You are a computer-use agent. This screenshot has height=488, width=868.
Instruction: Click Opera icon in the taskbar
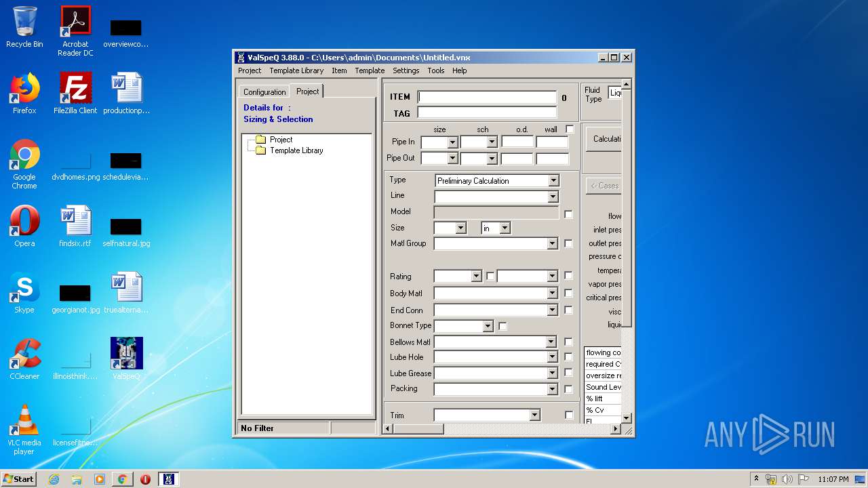coord(145,479)
